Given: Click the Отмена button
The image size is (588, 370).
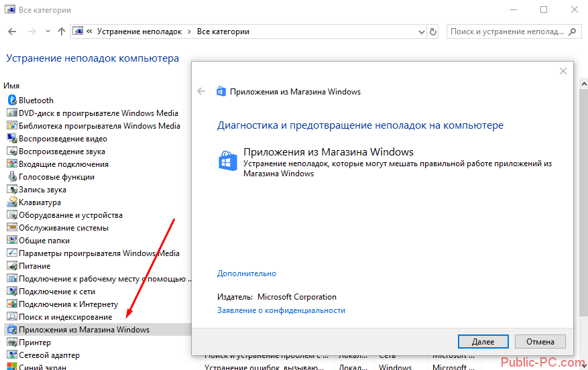Looking at the screenshot, I should [x=540, y=341].
